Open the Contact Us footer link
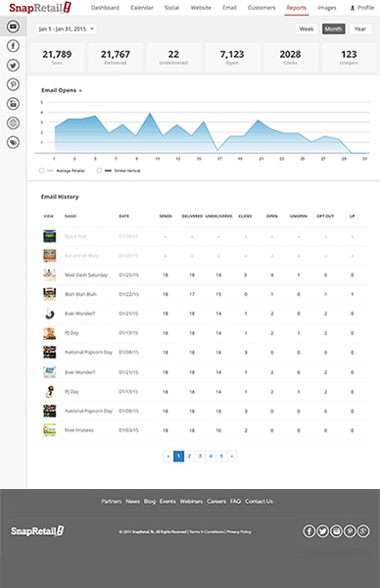The image size is (380, 588). point(259,502)
